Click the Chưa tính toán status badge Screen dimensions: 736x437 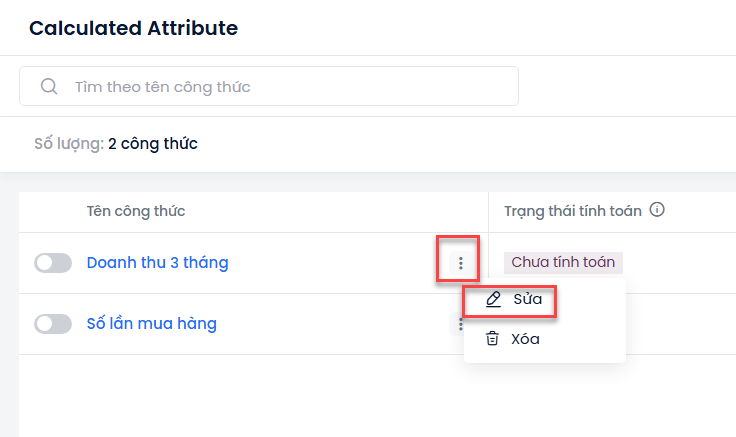tap(563, 262)
